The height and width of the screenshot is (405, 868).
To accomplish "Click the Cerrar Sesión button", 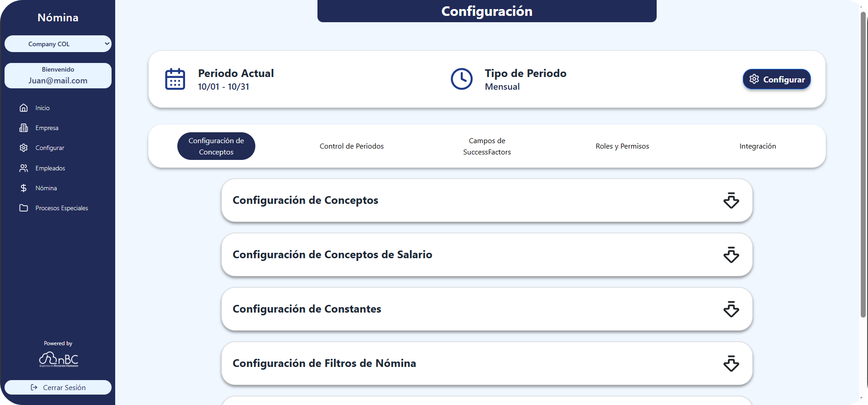I will point(58,387).
